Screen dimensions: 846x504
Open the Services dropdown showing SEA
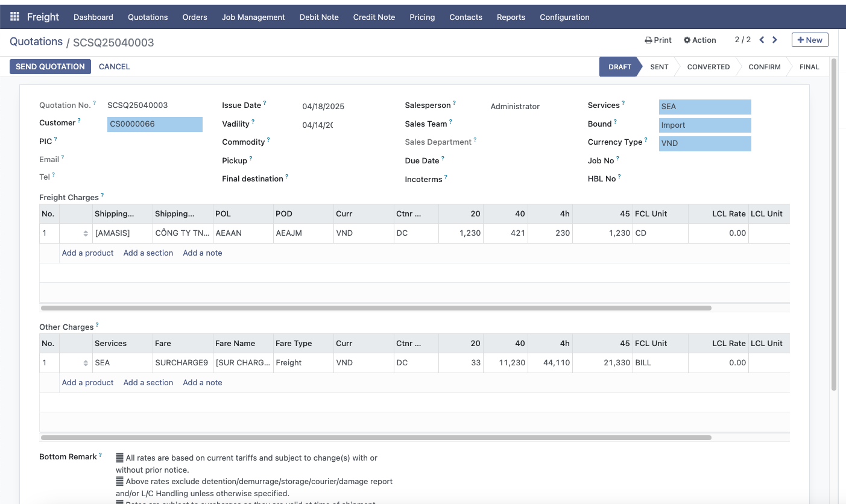pyautogui.click(x=704, y=107)
